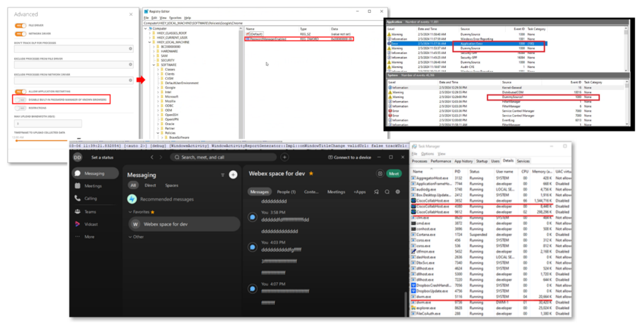Enable Disable Built-in Password Manager toggle

21,99
